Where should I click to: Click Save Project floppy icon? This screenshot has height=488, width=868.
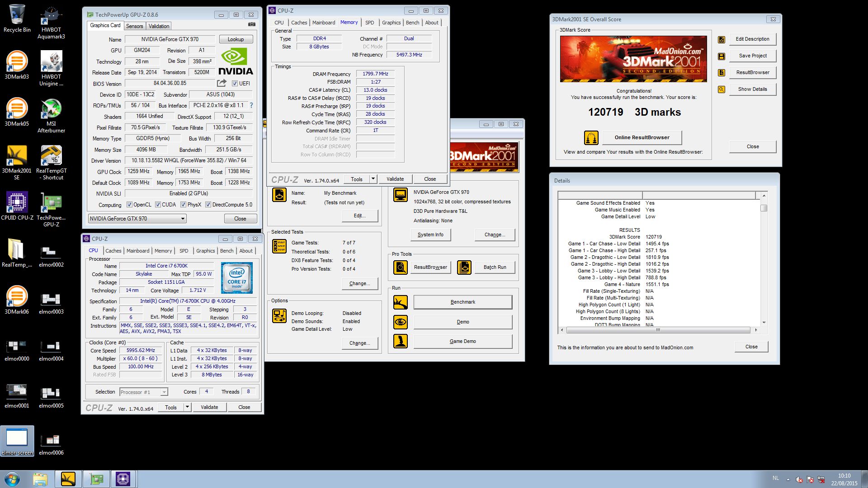[722, 56]
